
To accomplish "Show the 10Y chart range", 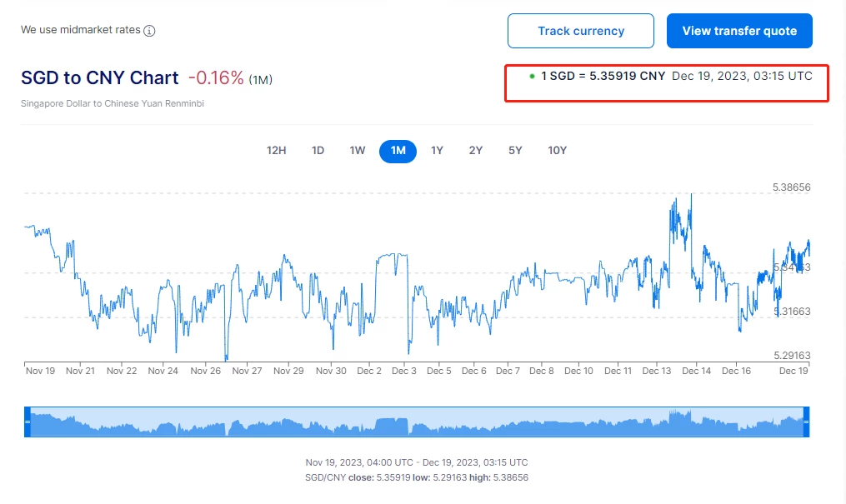I will pyautogui.click(x=557, y=151).
